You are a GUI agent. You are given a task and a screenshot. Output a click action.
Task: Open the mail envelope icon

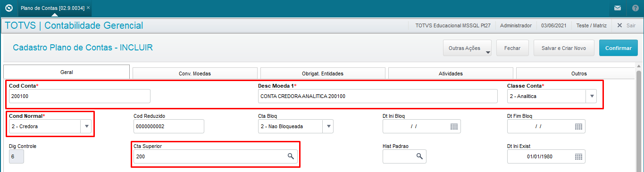tap(617, 8)
